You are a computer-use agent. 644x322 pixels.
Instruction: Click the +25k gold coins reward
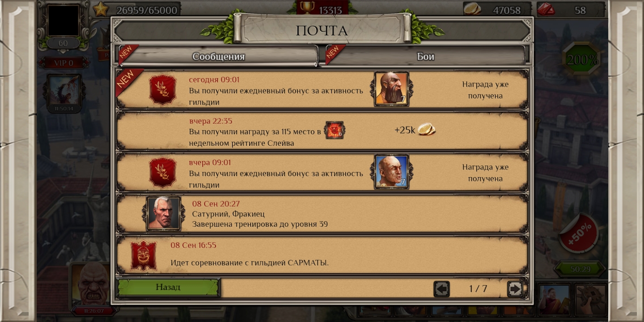click(415, 130)
